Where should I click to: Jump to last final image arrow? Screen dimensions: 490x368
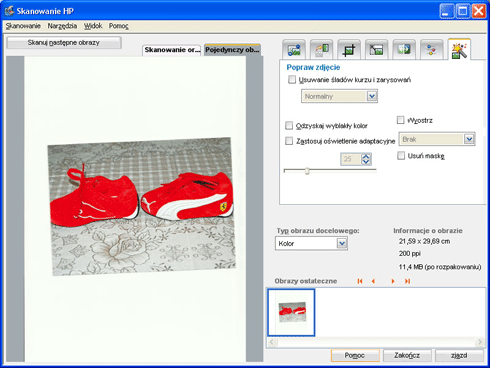pyautogui.click(x=407, y=281)
